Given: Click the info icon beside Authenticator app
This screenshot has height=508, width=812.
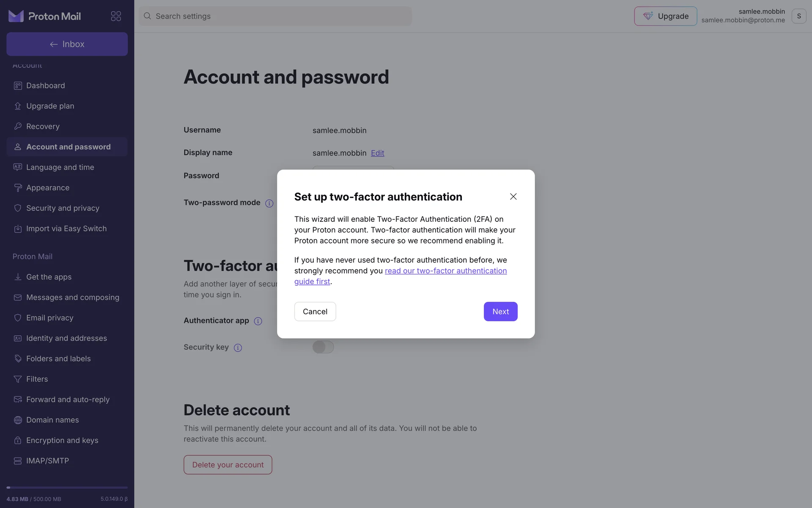Looking at the screenshot, I should pos(258,321).
